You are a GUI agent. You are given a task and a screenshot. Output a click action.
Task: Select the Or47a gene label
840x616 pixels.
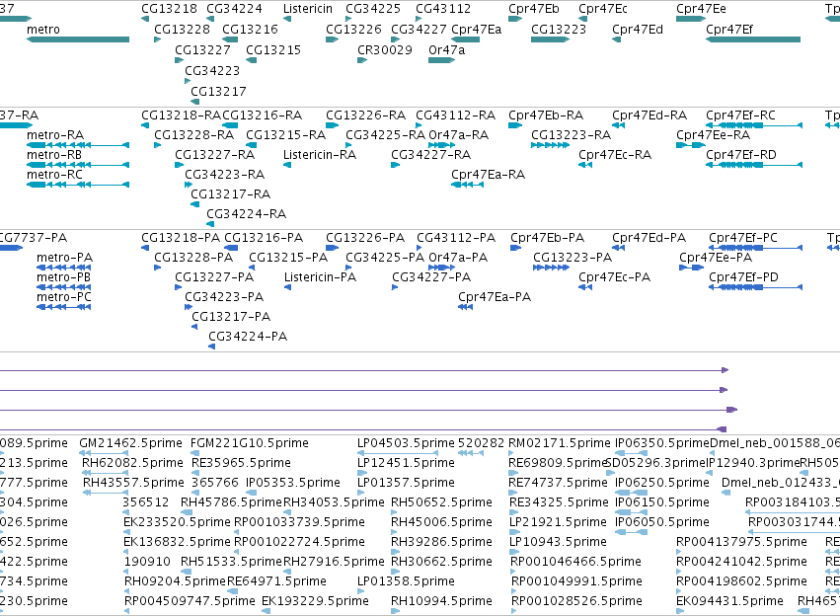[447, 49]
